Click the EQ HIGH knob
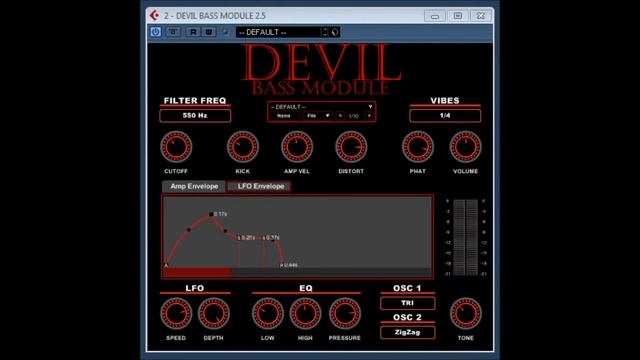The image size is (640, 360). [305, 313]
